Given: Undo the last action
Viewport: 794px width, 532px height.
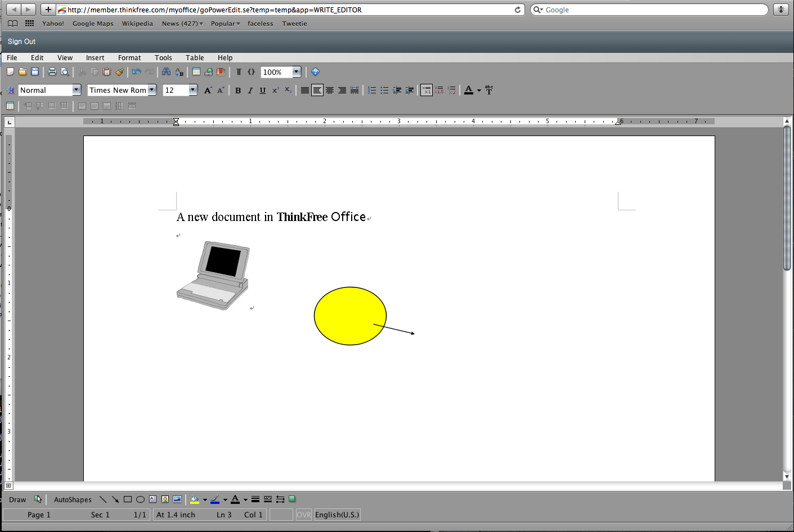Looking at the screenshot, I should point(137,72).
